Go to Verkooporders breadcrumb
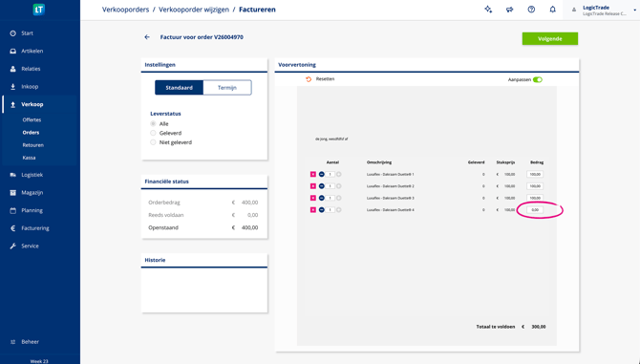The height and width of the screenshot is (364, 640). click(x=125, y=10)
